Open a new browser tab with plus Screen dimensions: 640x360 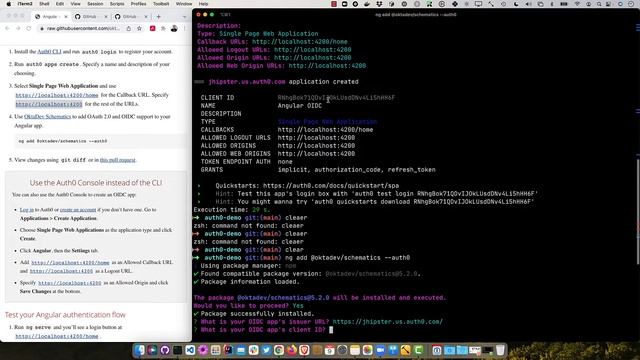(x=158, y=17)
